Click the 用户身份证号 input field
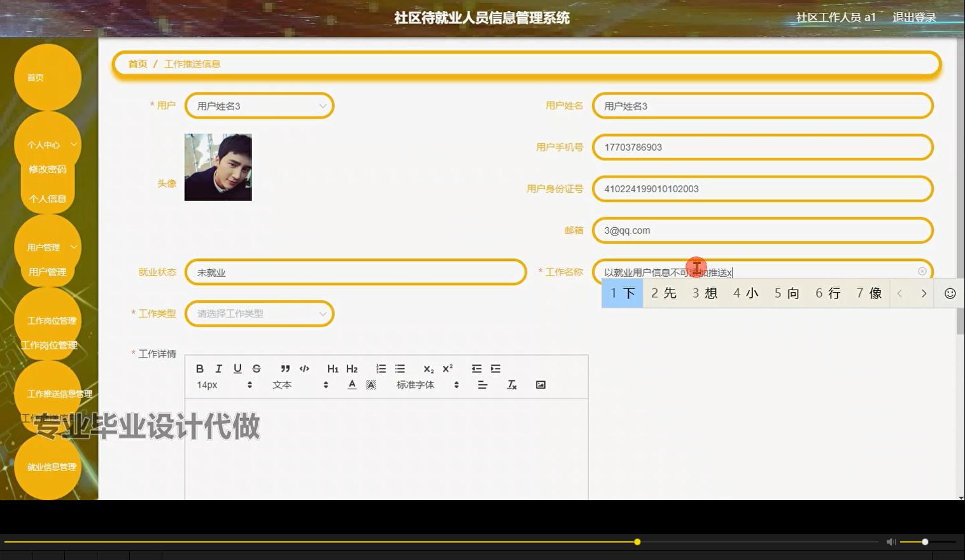Screen dimensions: 965x560 click(x=763, y=189)
